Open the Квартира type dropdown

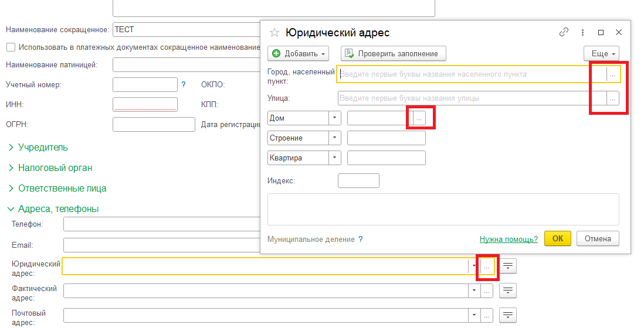(335, 158)
